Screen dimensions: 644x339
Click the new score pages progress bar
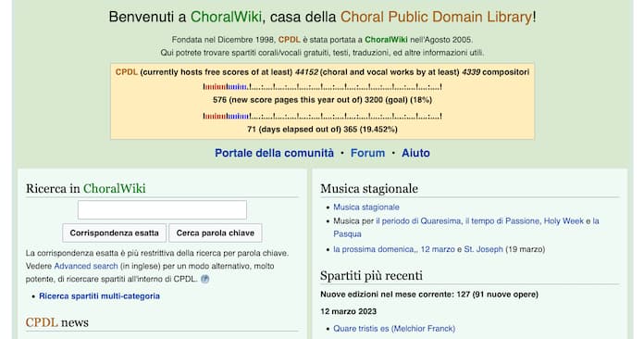click(322, 87)
